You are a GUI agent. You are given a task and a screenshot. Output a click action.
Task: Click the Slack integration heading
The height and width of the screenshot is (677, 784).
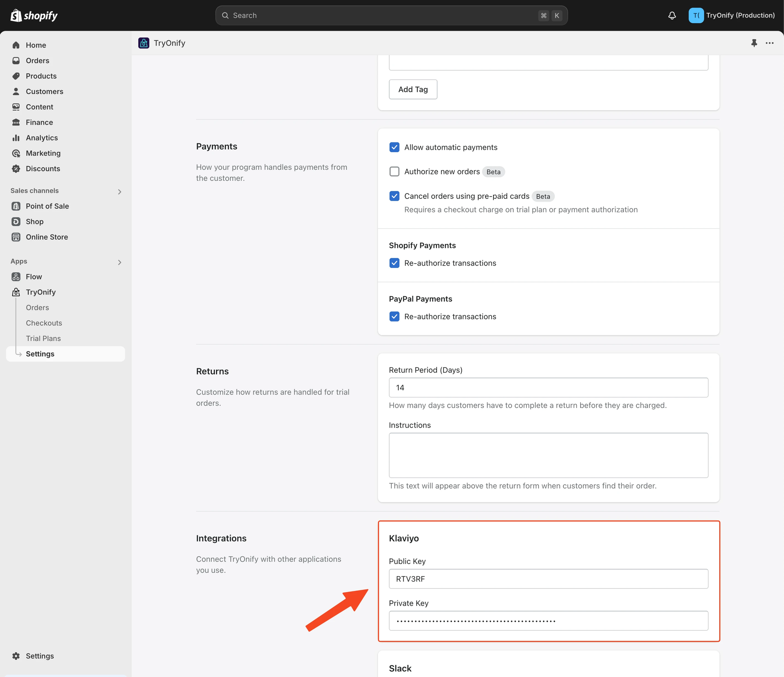[x=400, y=668]
